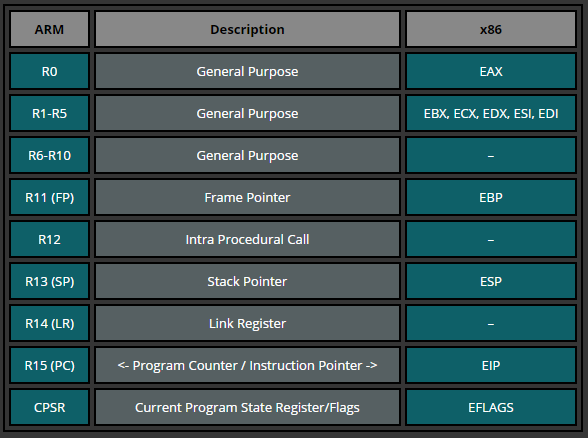The height and width of the screenshot is (438, 588).
Task: Select the R12 cell
Action: click(50, 239)
